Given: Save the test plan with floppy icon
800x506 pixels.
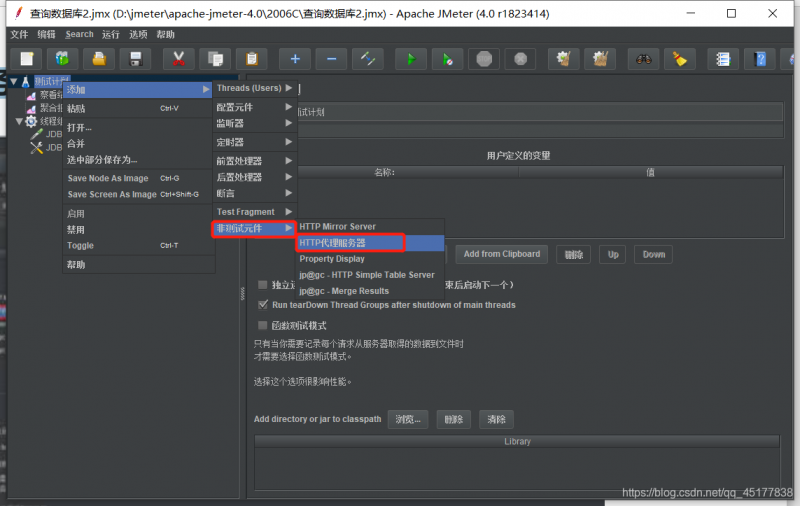Looking at the screenshot, I should (135, 59).
